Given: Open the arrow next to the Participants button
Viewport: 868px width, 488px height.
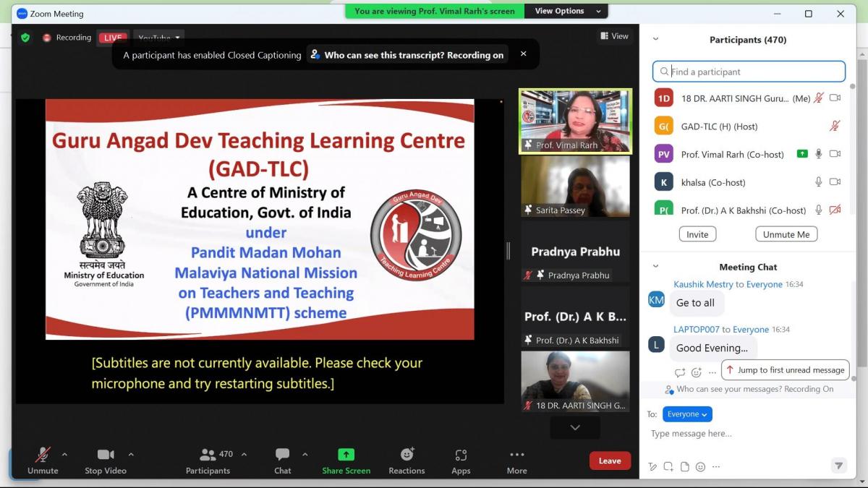Looking at the screenshot, I should point(244,455).
